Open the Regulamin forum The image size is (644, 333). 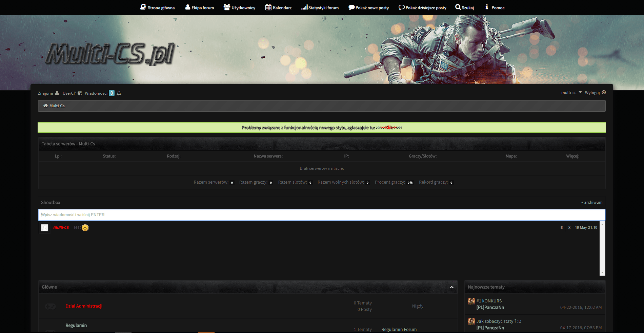[76, 326]
